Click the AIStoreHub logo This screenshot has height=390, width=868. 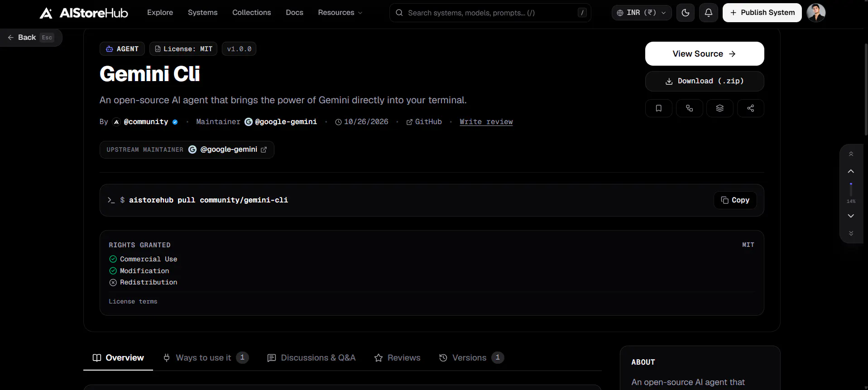[x=84, y=13]
